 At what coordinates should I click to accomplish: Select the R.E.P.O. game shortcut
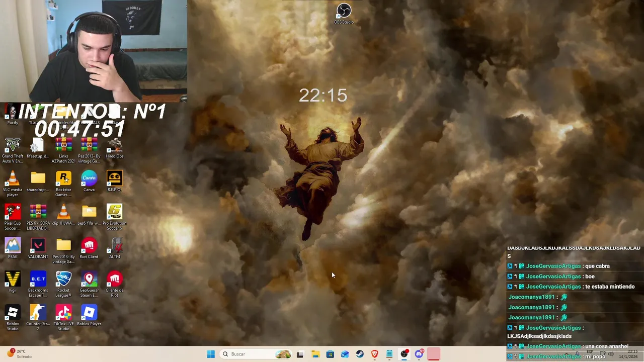pyautogui.click(x=115, y=182)
